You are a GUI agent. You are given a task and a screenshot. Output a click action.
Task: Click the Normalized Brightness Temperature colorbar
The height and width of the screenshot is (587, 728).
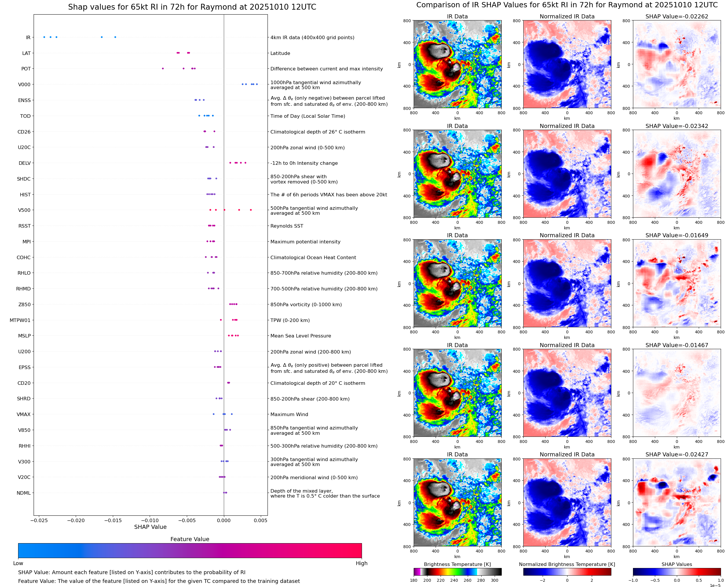click(x=567, y=572)
